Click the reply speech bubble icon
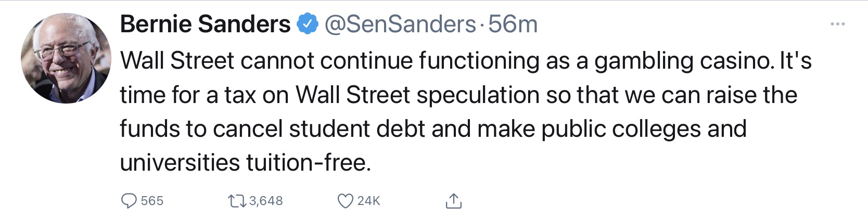This screenshot has width=868, height=218. click(x=129, y=201)
